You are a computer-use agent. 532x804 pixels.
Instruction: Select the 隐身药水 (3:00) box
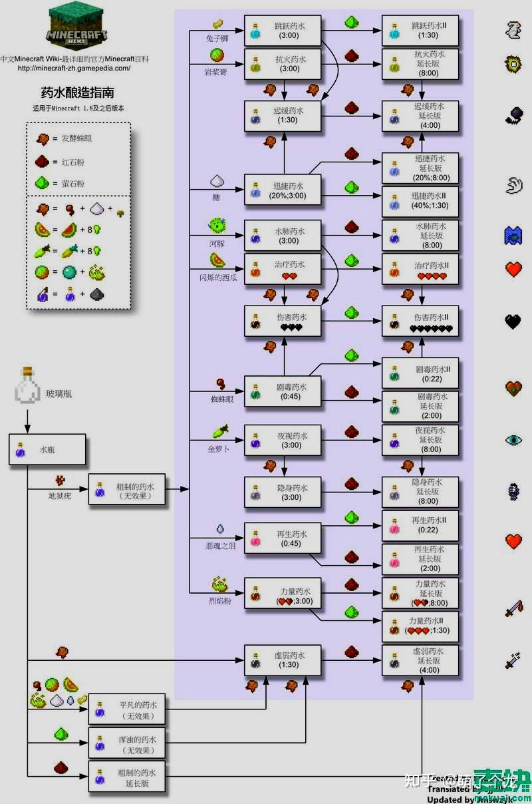[283, 493]
